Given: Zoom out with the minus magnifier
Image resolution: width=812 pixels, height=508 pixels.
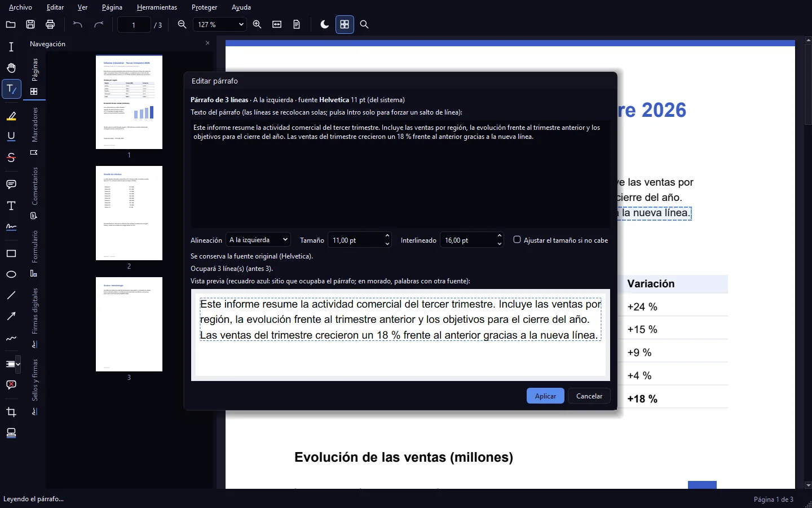Looking at the screenshot, I should (182, 24).
